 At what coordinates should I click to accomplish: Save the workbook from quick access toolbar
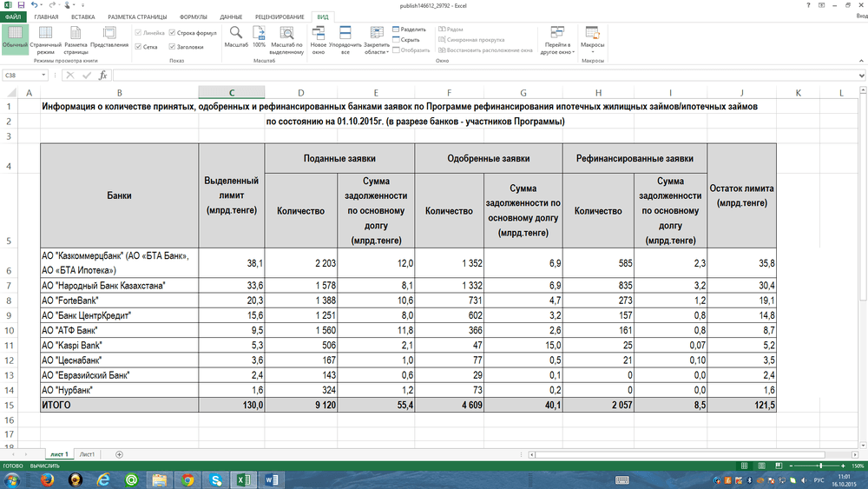pyautogui.click(x=21, y=5)
